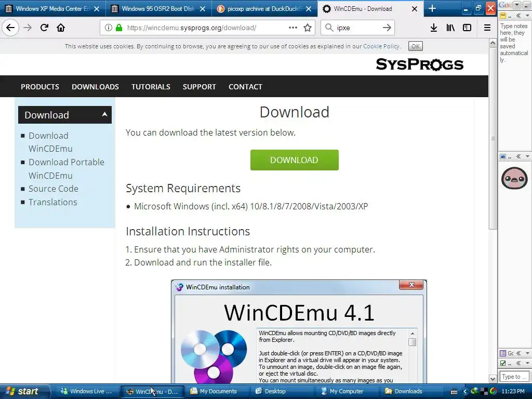Screen dimensions: 532x399
Task: Open the SUPPORT menu
Action: click(x=199, y=87)
